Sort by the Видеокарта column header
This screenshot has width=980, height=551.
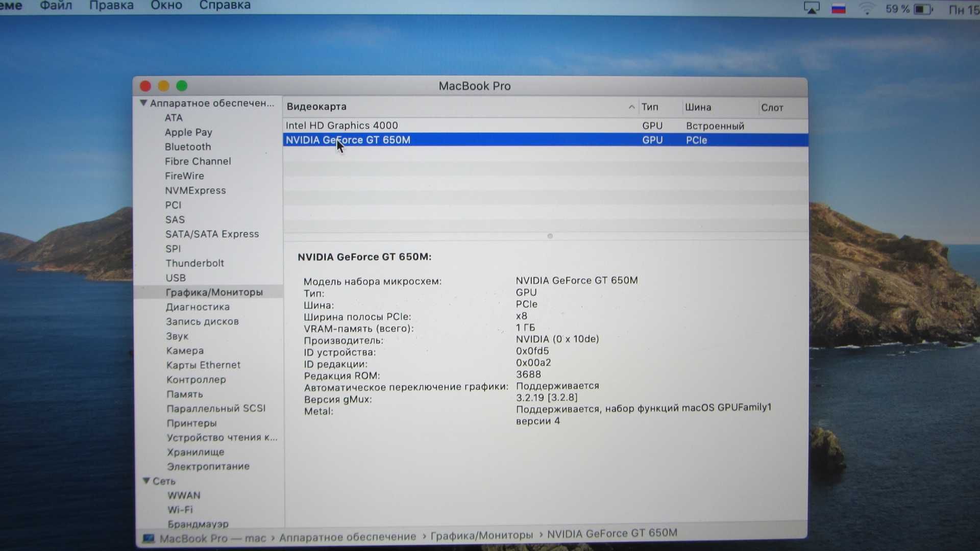click(x=316, y=107)
